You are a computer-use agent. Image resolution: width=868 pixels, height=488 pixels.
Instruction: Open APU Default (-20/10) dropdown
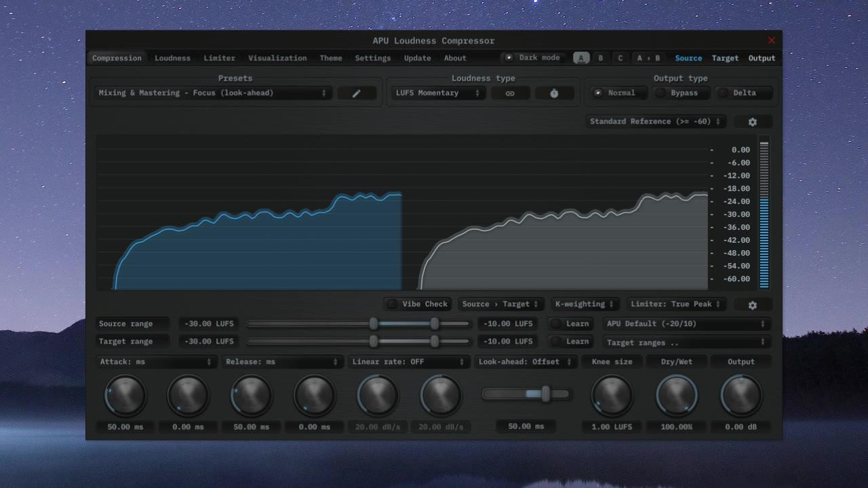pyautogui.click(x=686, y=324)
